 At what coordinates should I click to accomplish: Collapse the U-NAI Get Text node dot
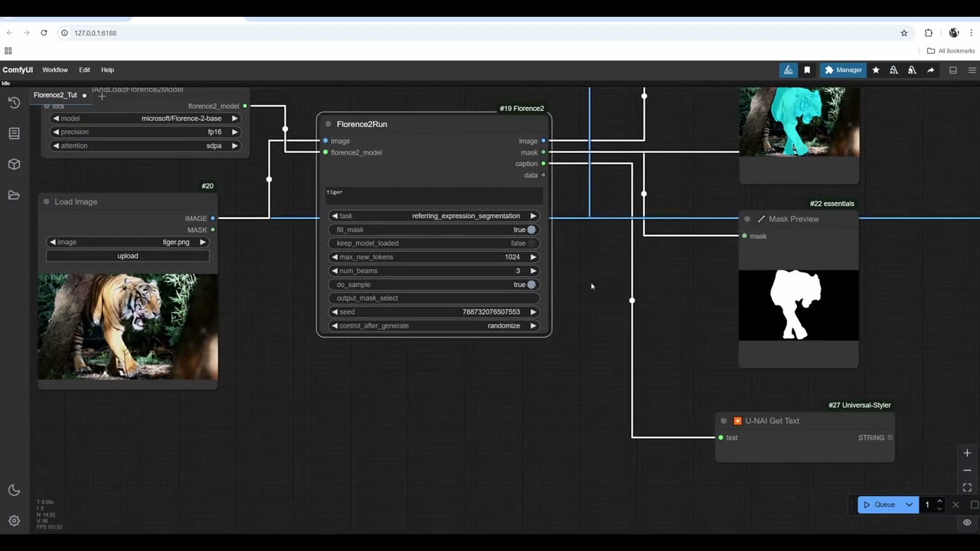pyautogui.click(x=724, y=421)
